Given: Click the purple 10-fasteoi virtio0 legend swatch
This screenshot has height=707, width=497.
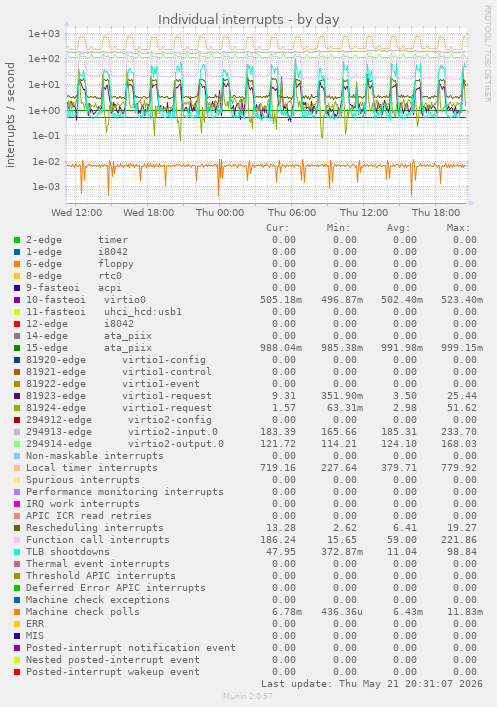Looking at the screenshot, I should pos(17,300).
